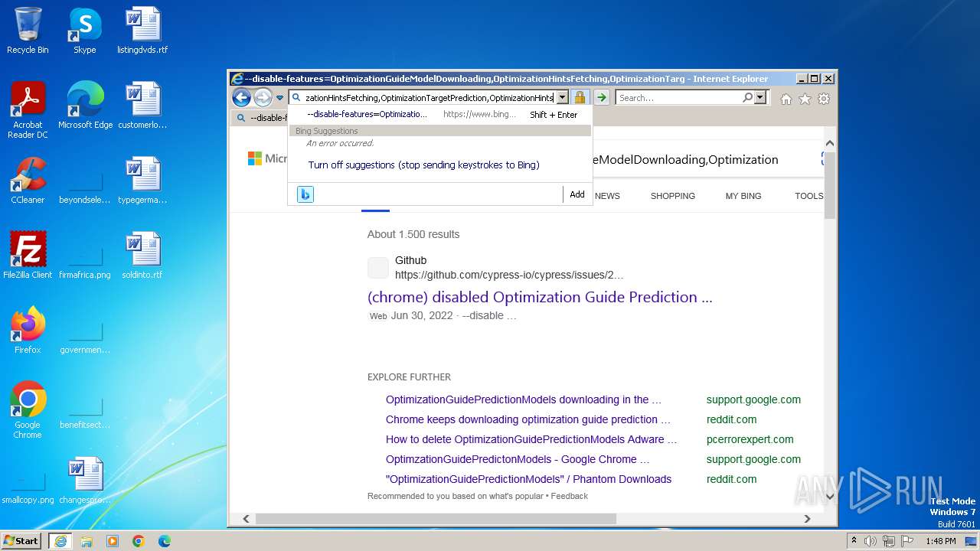Viewport: 980px width, 551px height.
Task: Click the Microsoft logo on Bing
Action: click(x=267, y=158)
